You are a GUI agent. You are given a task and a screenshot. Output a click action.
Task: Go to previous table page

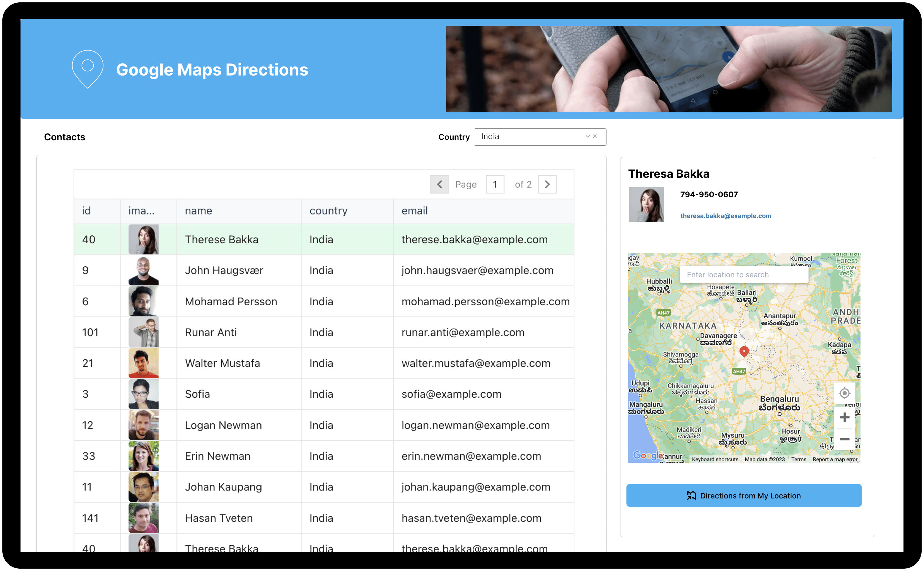click(x=439, y=184)
